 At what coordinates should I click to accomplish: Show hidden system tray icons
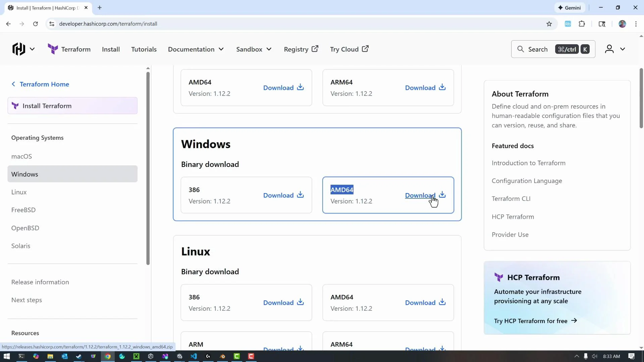coord(577,356)
